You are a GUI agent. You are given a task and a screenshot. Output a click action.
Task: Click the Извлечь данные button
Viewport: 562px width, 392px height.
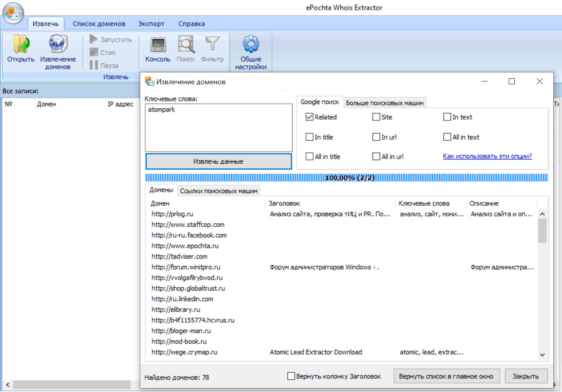pos(219,161)
